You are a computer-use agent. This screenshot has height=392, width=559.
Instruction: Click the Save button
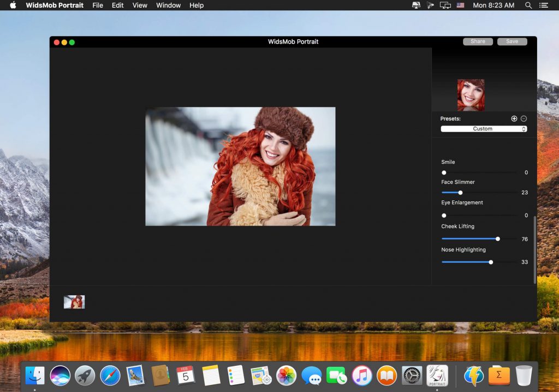pos(512,41)
